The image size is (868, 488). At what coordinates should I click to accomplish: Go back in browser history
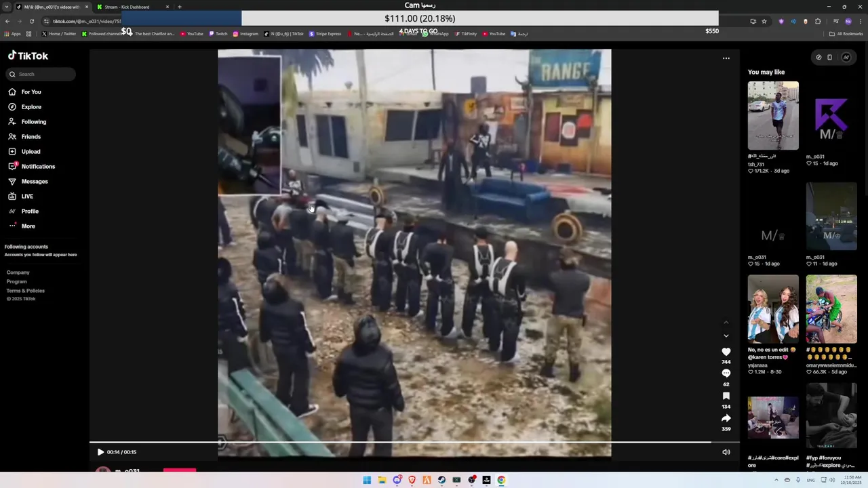pos(7,21)
